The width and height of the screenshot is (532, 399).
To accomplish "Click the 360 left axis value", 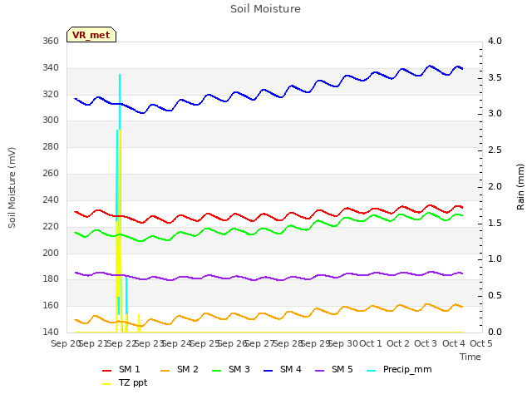I will [51, 41].
